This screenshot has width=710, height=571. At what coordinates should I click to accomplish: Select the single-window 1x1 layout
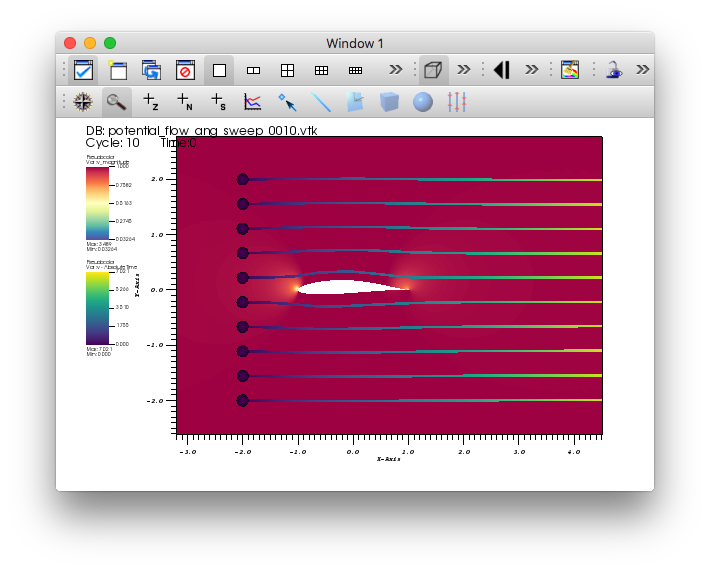[x=219, y=70]
